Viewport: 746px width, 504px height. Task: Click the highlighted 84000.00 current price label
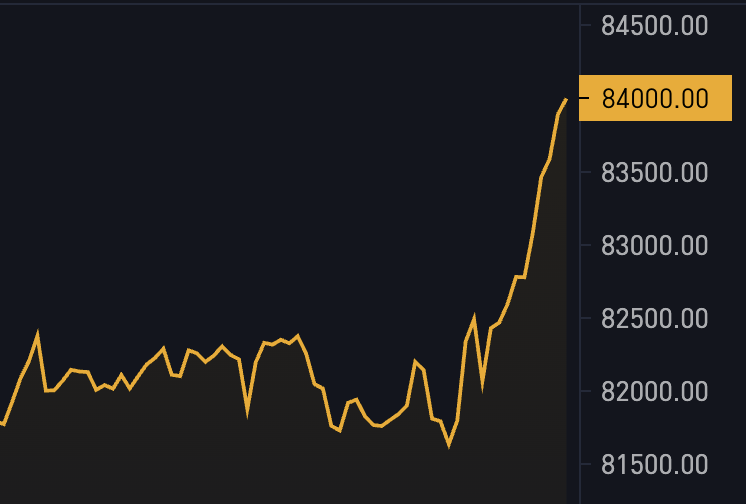coord(655,98)
